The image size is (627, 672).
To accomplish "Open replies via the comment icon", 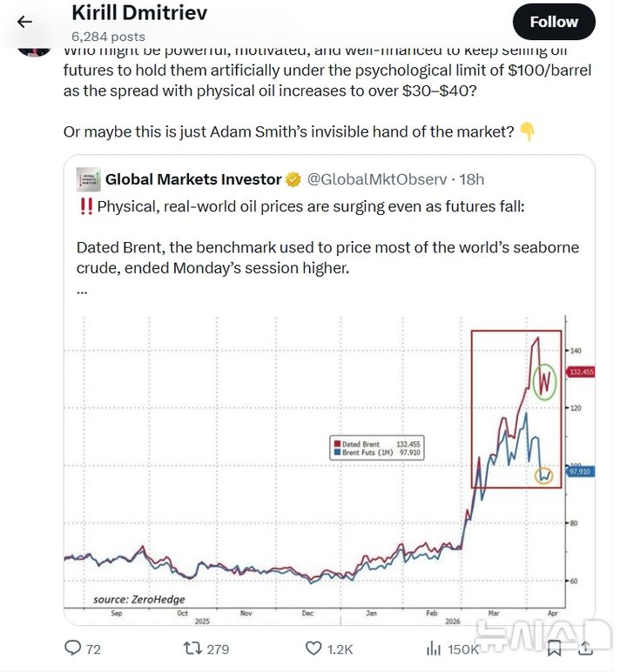I will (x=74, y=648).
